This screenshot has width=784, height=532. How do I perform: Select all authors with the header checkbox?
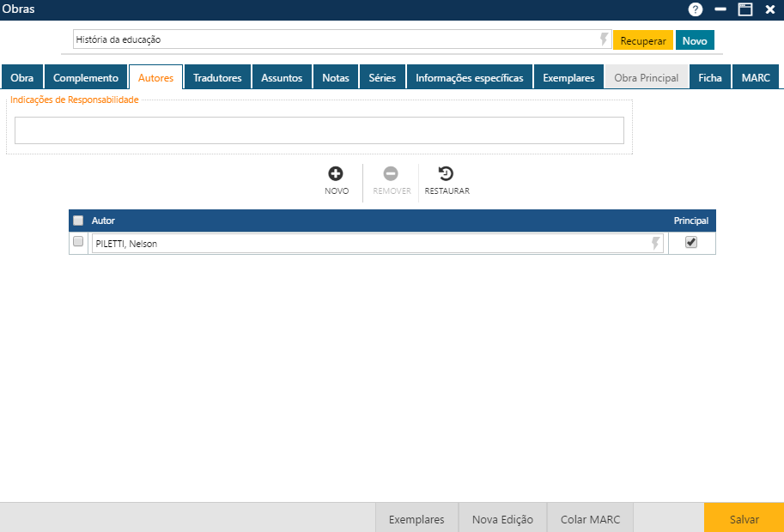tap(78, 221)
